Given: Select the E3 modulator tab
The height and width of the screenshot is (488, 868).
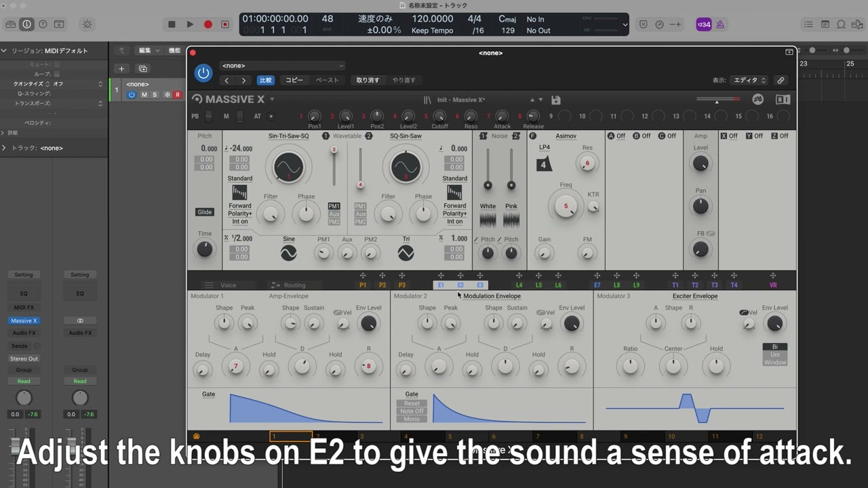Looking at the screenshot, I should 480,285.
